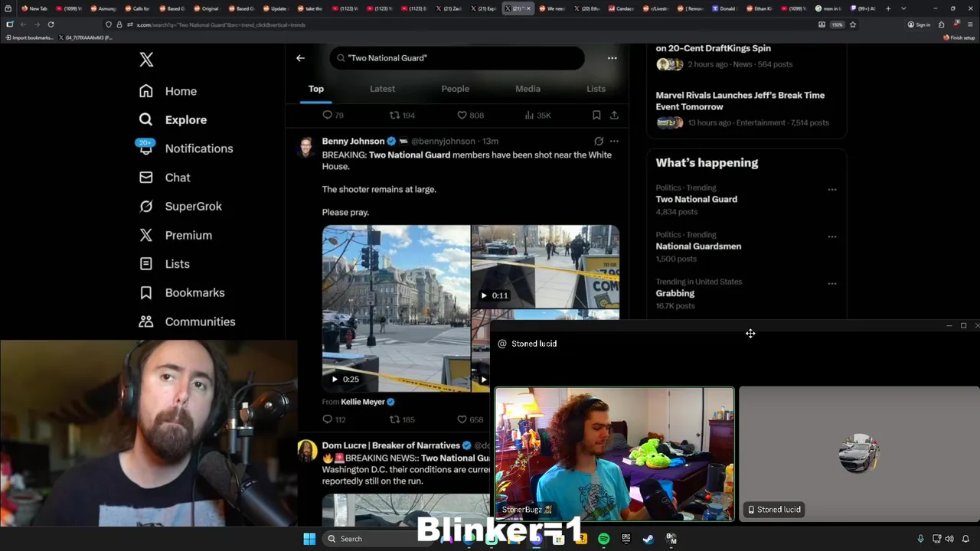Open a new browser tab with plus
The image size is (980, 551).
coord(888,8)
